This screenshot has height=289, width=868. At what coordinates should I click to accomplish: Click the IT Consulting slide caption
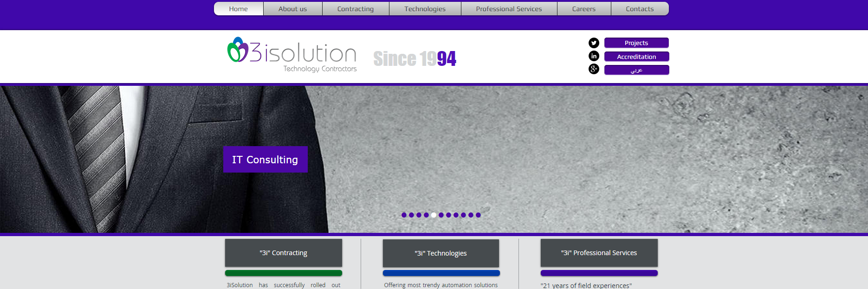tap(266, 160)
